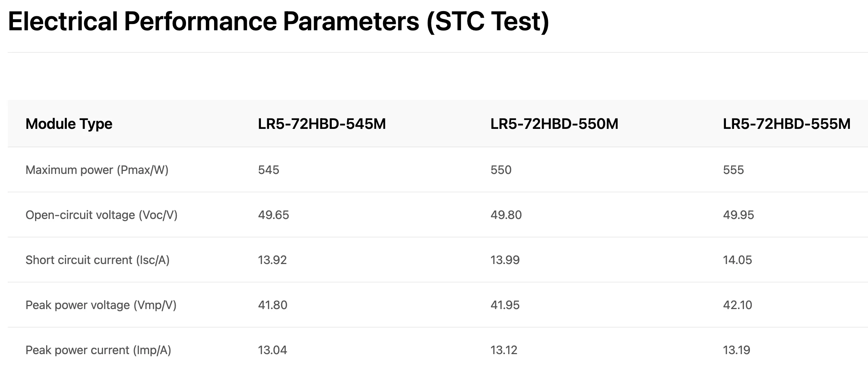Select the peak power voltage value 42.10

(737, 305)
